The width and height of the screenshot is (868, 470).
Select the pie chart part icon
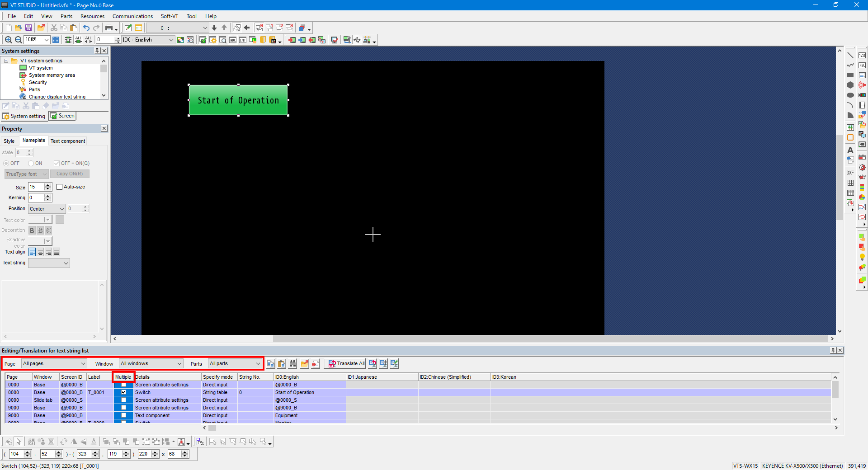pos(862,197)
